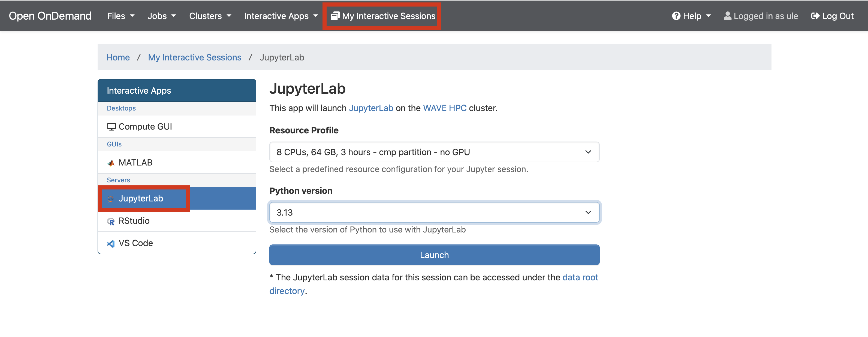
Task: Click the JupyterLab logo icon
Action: 110,199
